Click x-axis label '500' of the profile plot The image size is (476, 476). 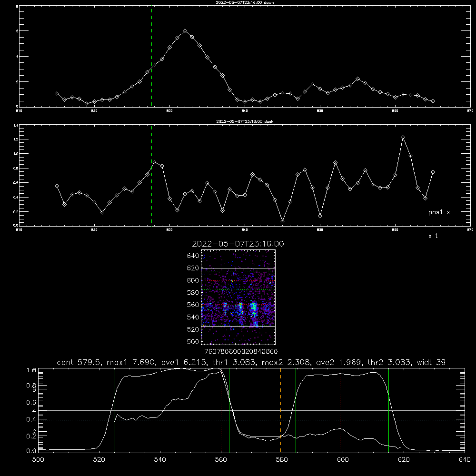(38, 460)
